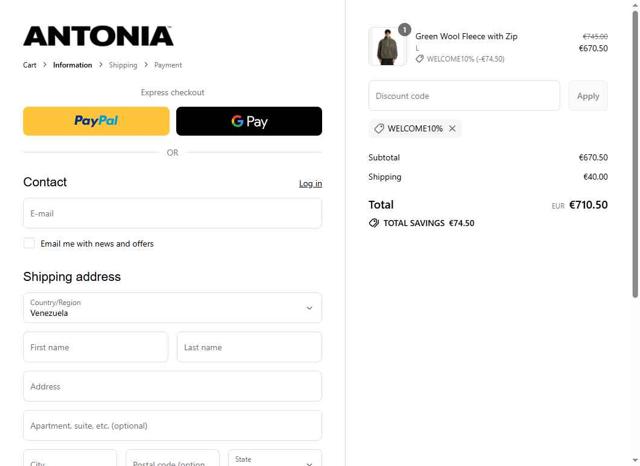Viewport: 640px width, 466px height.
Task: Click the WELCOME10% discount tag icon
Action: (x=379, y=129)
